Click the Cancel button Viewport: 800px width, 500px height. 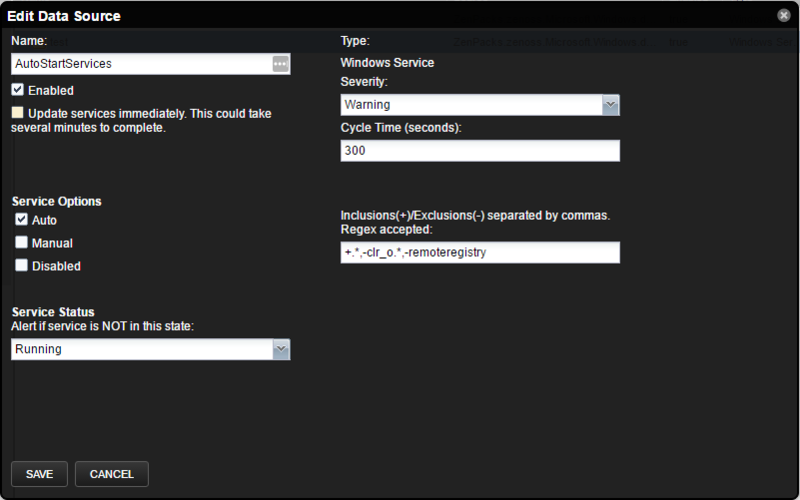pyautogui.click(x=112, y=474)
